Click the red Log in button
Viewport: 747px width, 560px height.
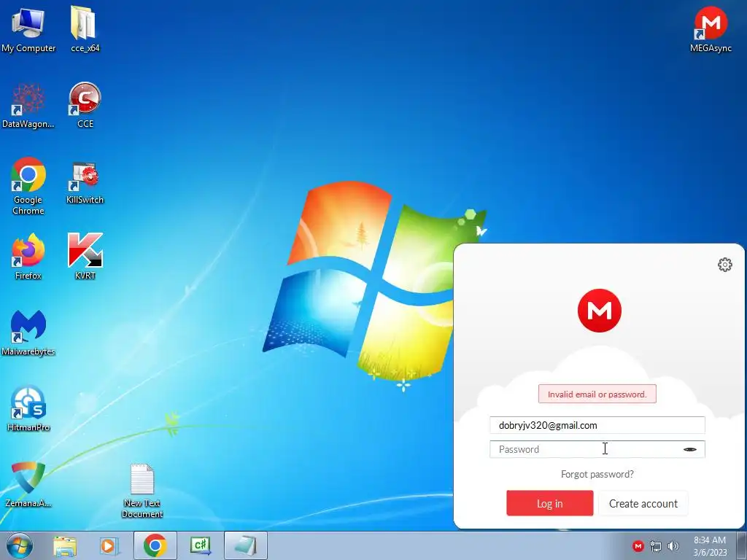tap(550, 503)
